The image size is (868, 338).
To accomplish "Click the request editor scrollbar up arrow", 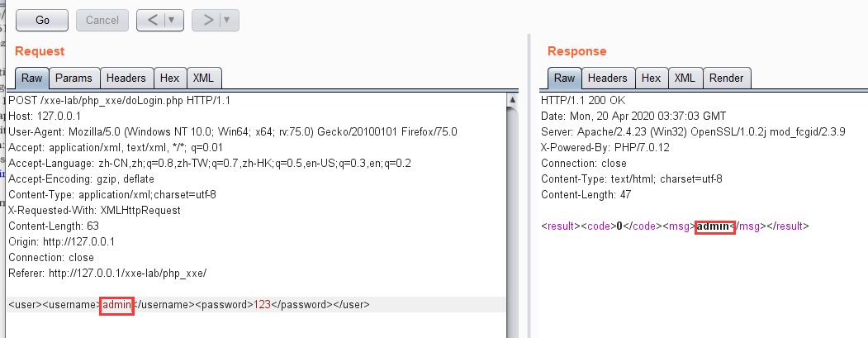I will click(513, 100).
